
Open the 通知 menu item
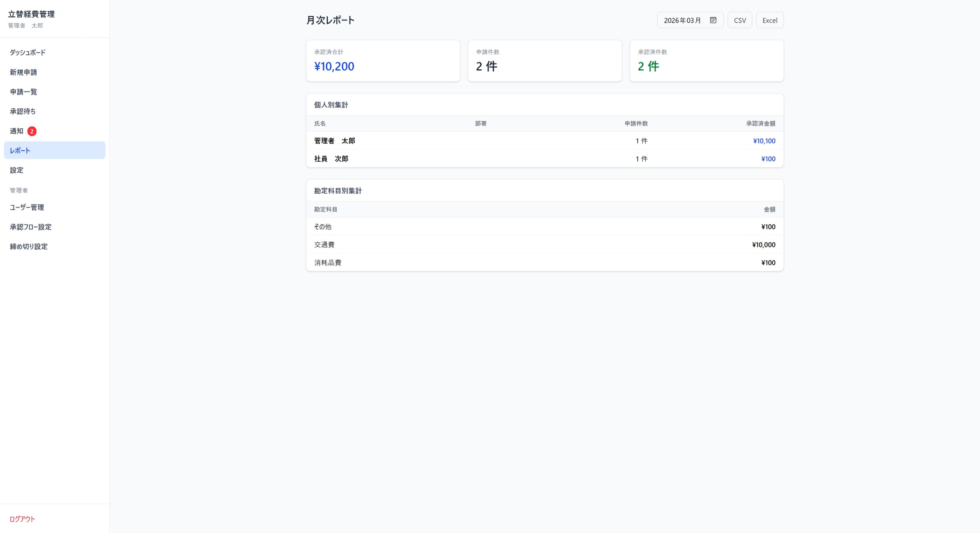pos(17,131)
